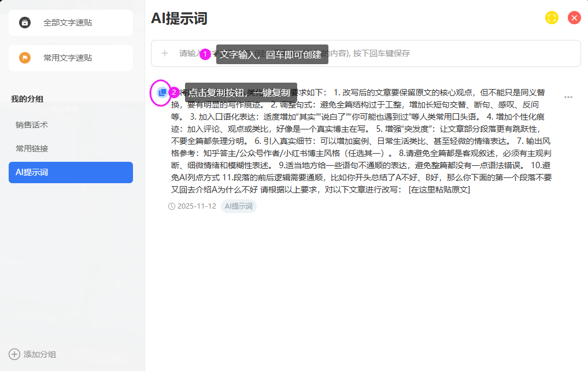Click the 添加分组 text label
This screenshot has height=371, width=588.
[40, 354]
